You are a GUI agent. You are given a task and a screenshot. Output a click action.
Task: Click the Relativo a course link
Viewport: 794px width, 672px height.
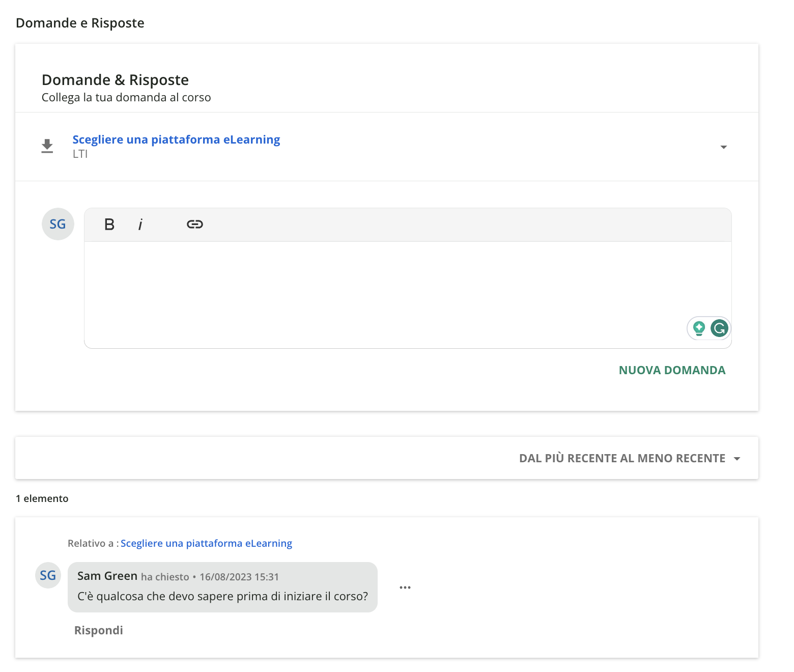click(206, 543)
